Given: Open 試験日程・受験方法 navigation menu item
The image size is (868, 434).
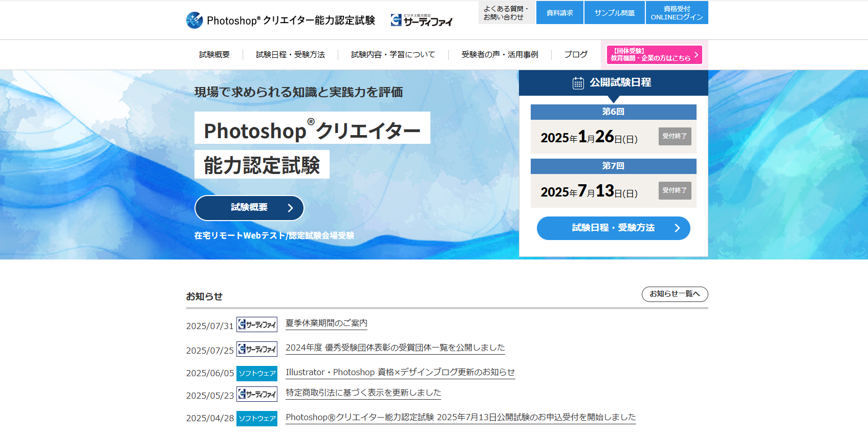Looking at the screenshot, I should (290, 54).
